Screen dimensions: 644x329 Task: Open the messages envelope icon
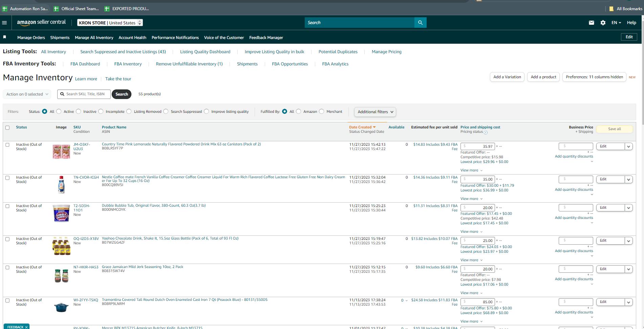[592, 23]
